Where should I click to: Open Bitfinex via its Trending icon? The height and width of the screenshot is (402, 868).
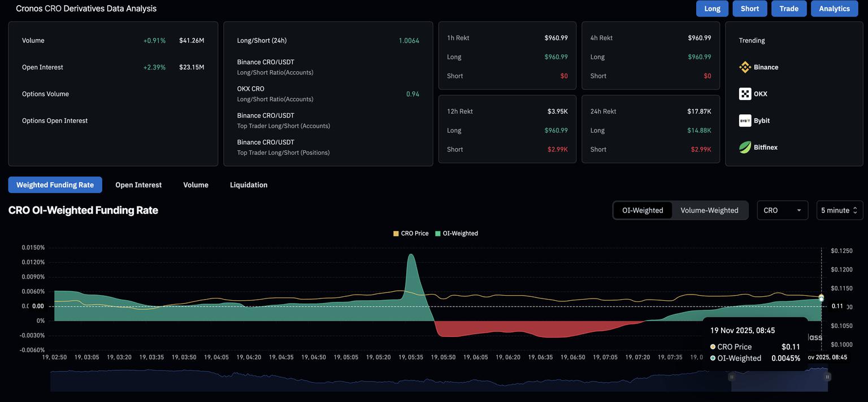click(744, 146)
